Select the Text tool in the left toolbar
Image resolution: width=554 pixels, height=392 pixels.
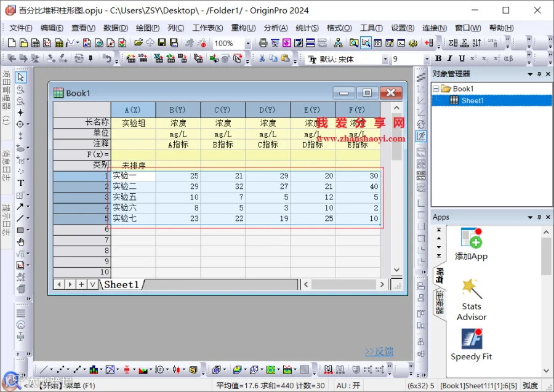20,183
